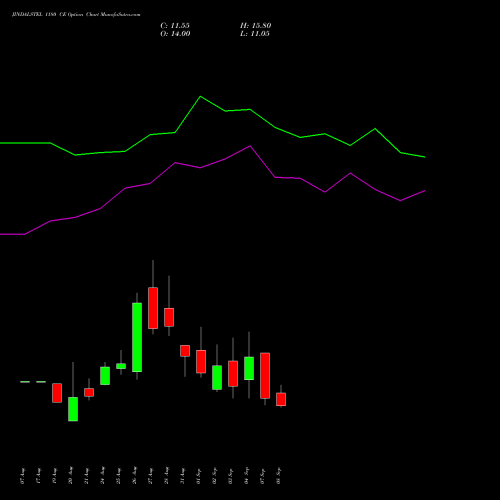Select the 19 Aug date label
Viewport: 500px width, 500px height.
point(54,476)
